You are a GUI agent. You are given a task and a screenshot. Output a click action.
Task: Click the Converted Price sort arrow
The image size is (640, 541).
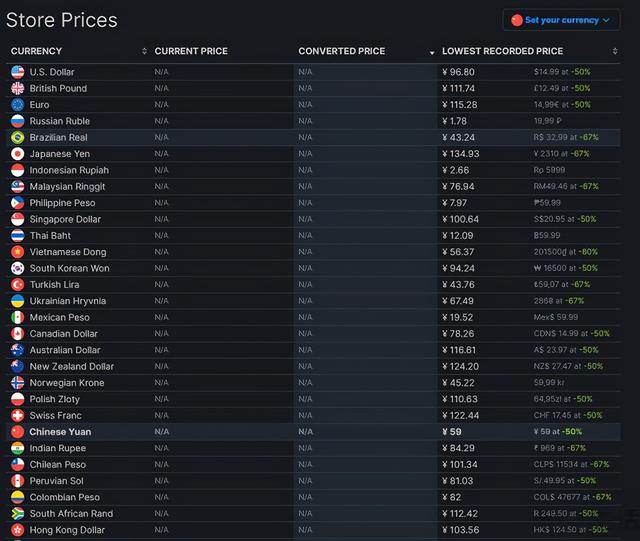[431, 51]
